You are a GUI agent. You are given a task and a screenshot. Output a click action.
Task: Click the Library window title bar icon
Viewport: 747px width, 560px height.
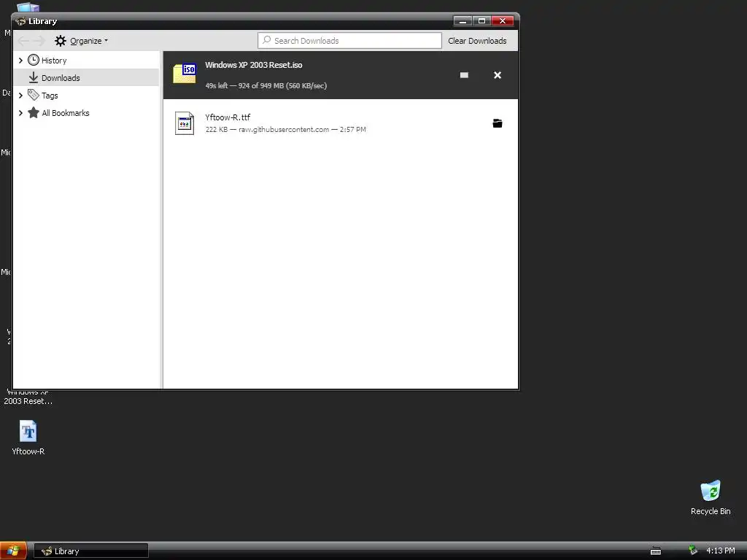(x=20, y=21)
